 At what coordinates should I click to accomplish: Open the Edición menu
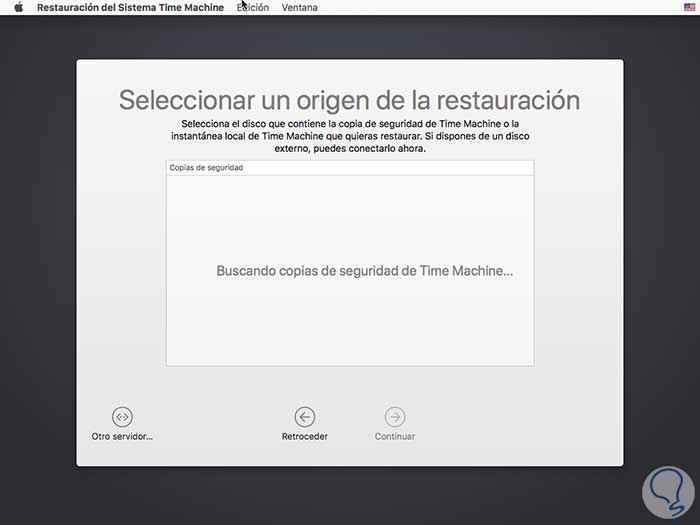[253, 8]
